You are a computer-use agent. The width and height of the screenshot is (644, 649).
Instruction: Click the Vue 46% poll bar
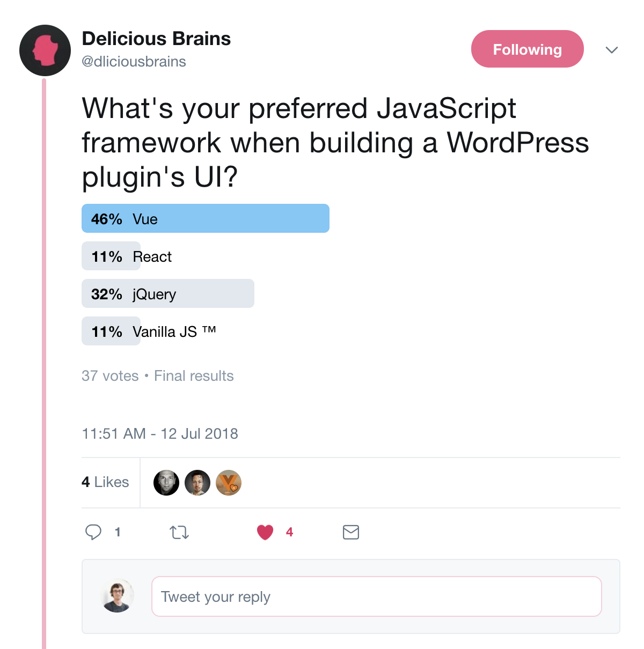tap(206, 218)
